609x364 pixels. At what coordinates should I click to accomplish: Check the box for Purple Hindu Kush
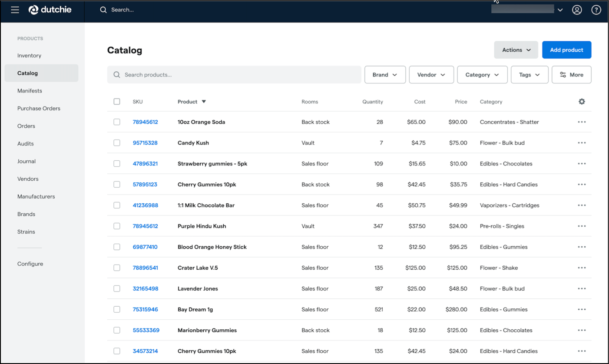pos(117,226)
